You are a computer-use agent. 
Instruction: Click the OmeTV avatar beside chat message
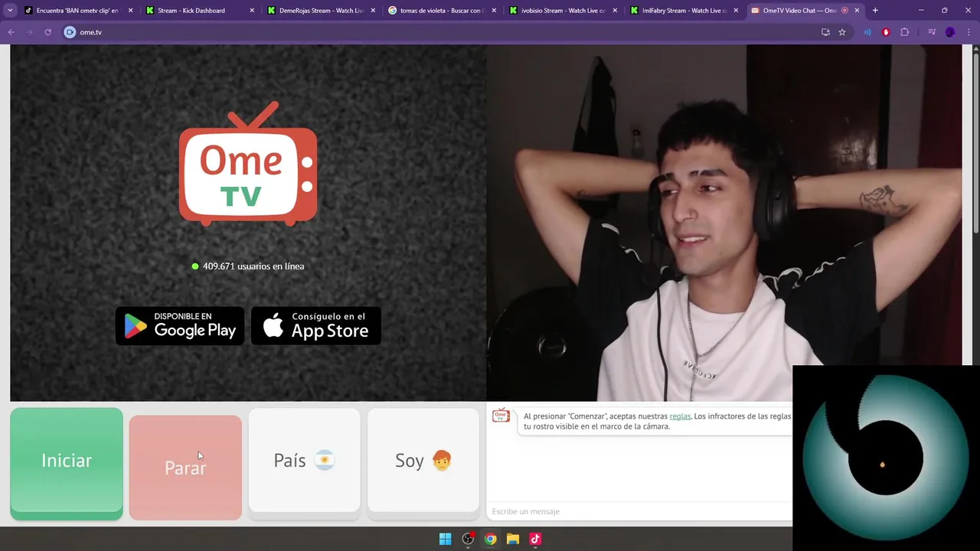click(501, 416)
